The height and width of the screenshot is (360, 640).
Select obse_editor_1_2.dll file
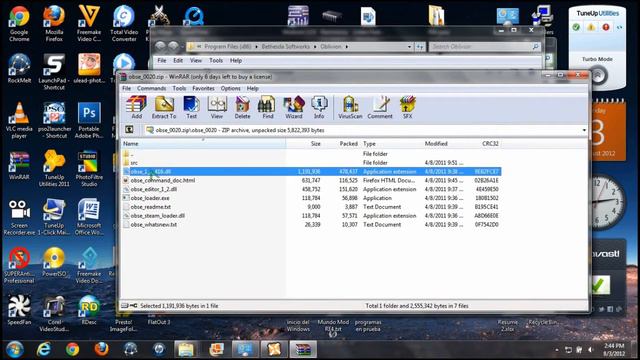click(311, 189)
